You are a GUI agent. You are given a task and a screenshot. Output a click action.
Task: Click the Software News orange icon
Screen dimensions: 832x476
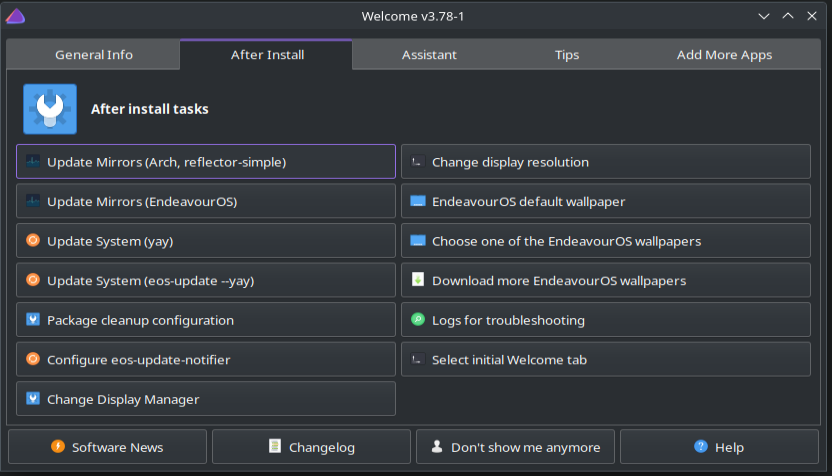click(x=58, y=446)
